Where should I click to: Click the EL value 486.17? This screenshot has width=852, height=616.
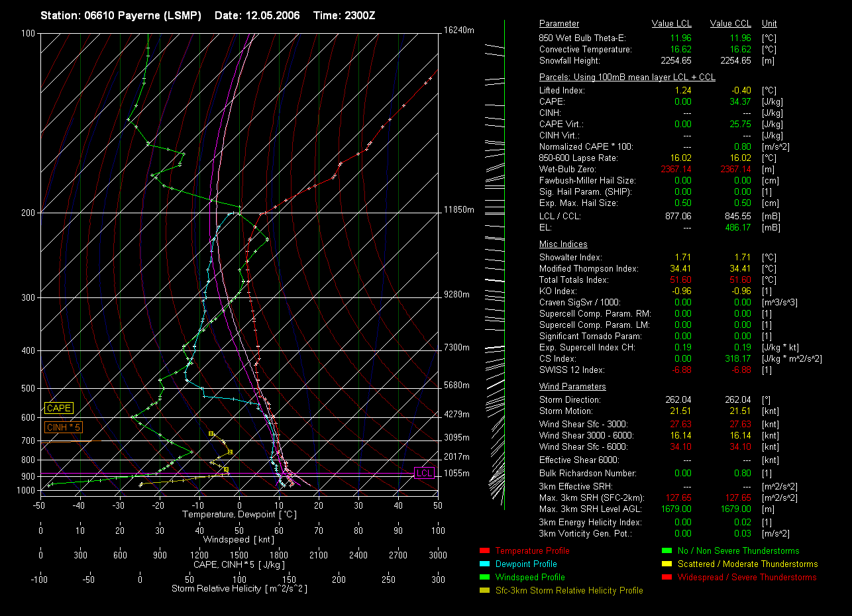tap(738, 227)
